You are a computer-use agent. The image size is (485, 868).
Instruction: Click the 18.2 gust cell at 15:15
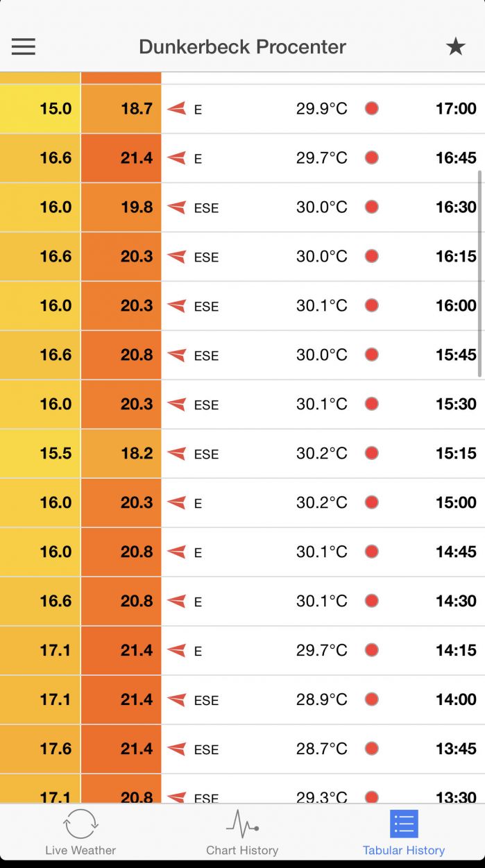(121, 454)
